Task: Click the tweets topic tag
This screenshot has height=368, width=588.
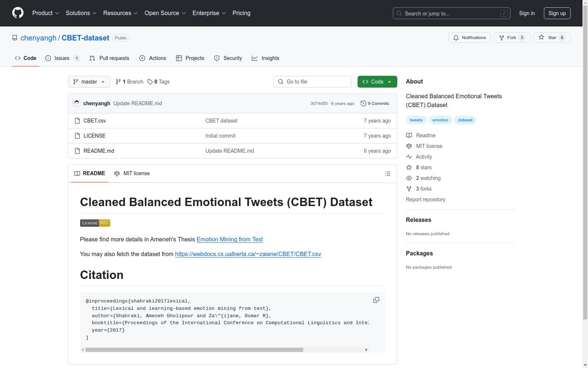Action: pyautogui.click(x=416, y=120)
